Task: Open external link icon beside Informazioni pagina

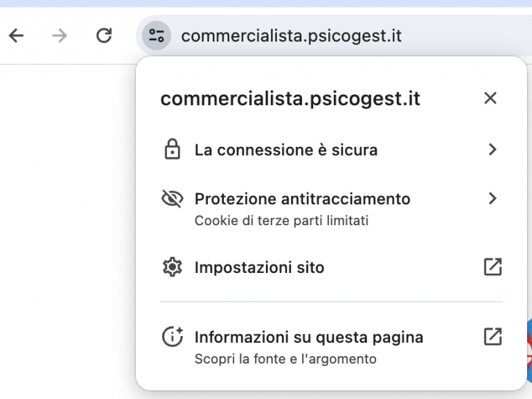Action: (x=493, y=337)
